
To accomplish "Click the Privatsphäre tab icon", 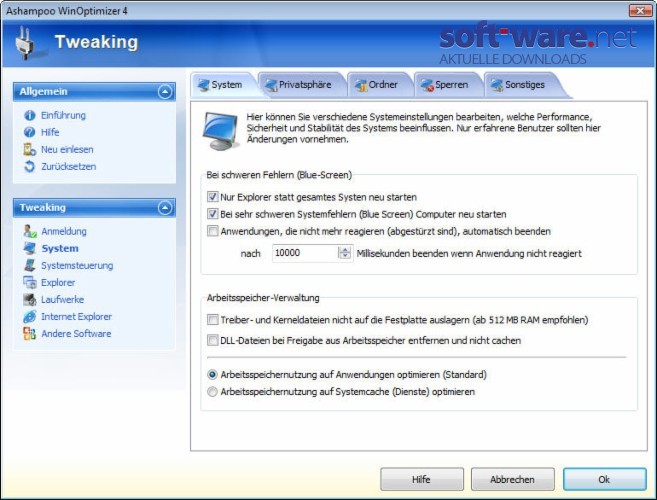I will 271,85.
